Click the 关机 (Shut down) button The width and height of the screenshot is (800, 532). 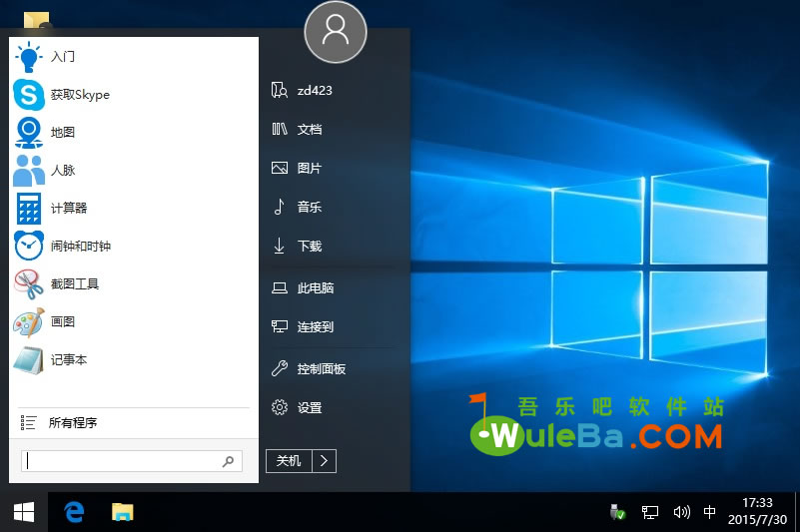pos(289,460)
